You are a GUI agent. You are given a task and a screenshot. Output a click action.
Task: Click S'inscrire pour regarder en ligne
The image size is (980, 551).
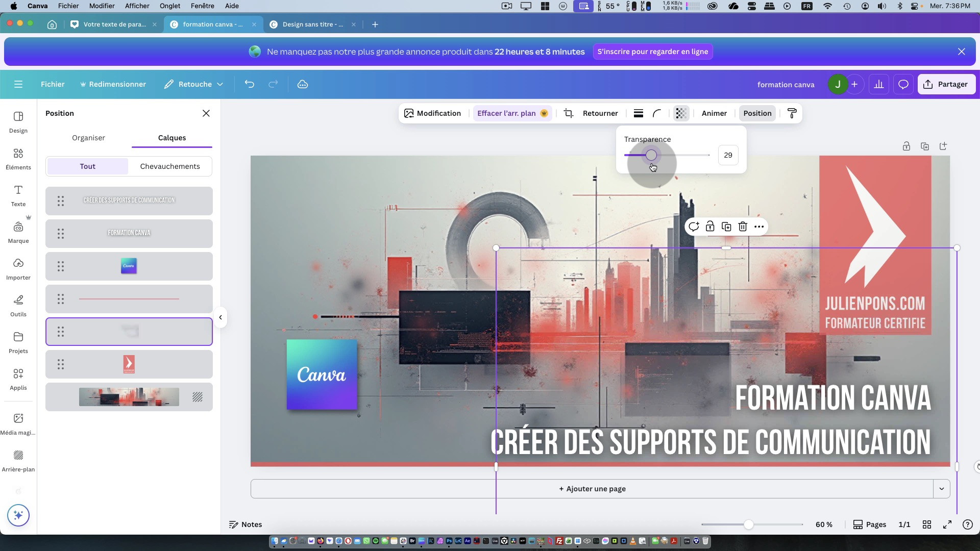pos(652,52)
